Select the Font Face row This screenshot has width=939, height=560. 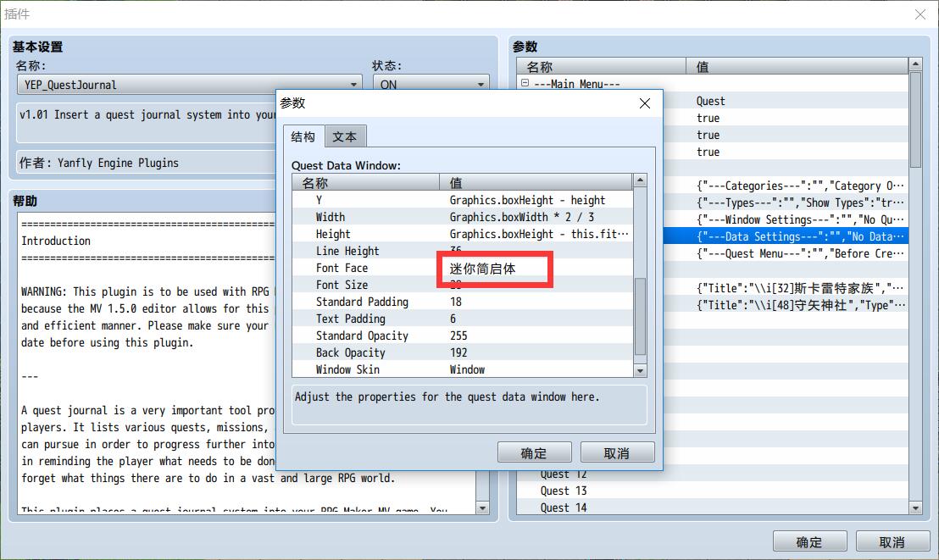pos(463,268)
